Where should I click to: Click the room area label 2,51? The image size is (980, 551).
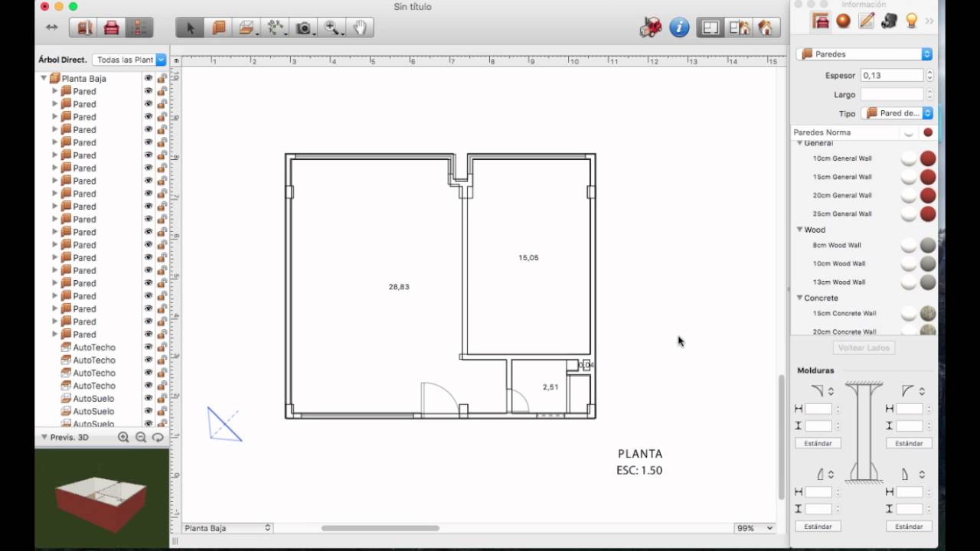[550, 387]
